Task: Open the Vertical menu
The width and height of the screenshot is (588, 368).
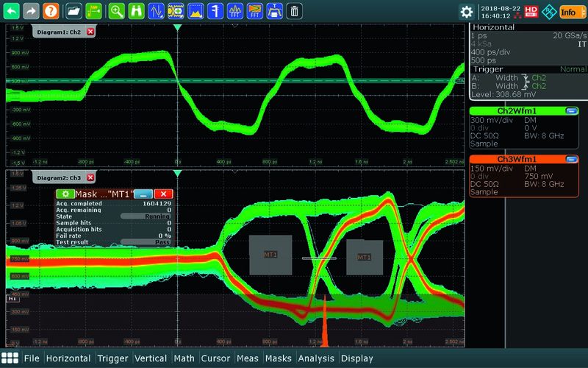Action: 151,358
